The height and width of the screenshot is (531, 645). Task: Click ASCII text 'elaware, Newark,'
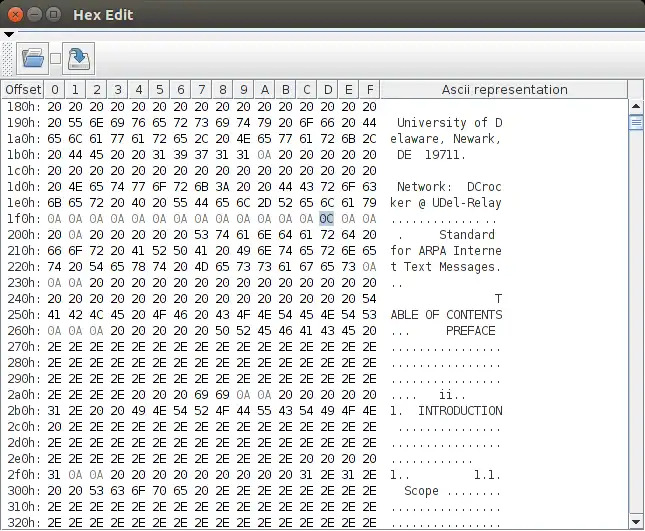pyautogui.click(x=446, y=139)
